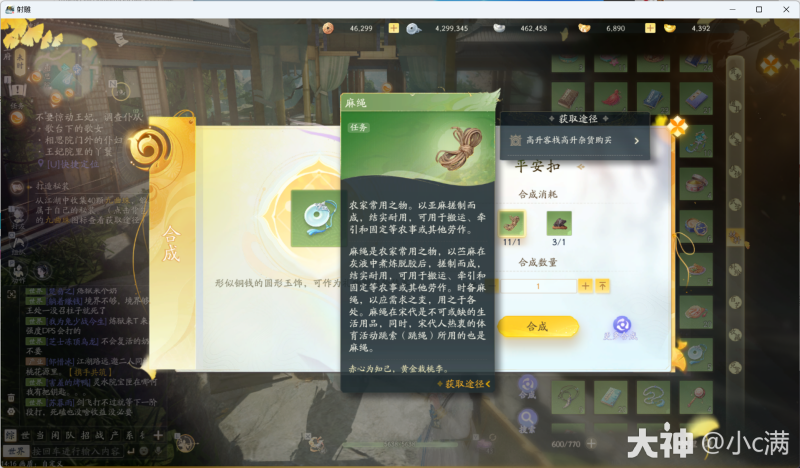
Task: Switch chat to 世 world tab
Action: click(26, 435)
